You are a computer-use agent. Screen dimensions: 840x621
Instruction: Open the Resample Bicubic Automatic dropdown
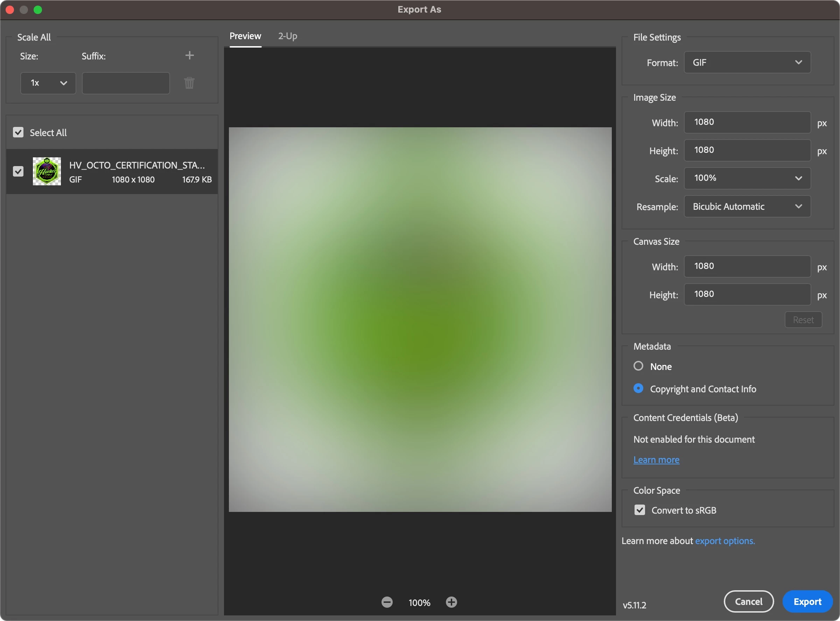click(747, 206)
